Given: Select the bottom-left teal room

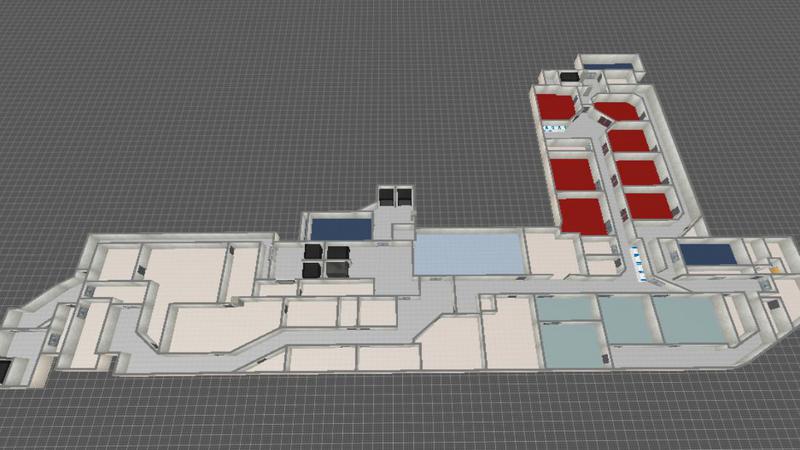Looking at the screenshot, I should (569, 346).
